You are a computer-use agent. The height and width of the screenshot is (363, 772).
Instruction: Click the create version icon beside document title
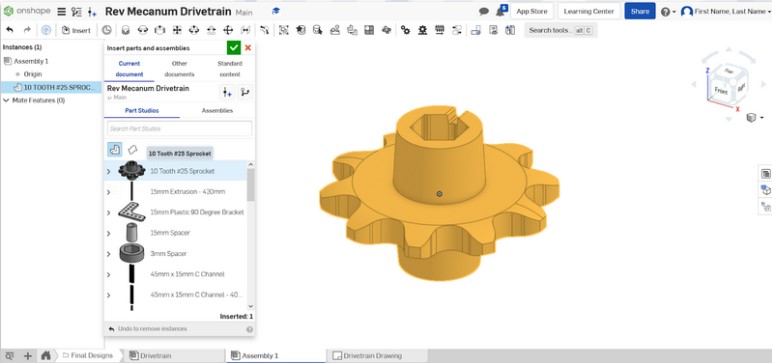(x=92, y=11)
